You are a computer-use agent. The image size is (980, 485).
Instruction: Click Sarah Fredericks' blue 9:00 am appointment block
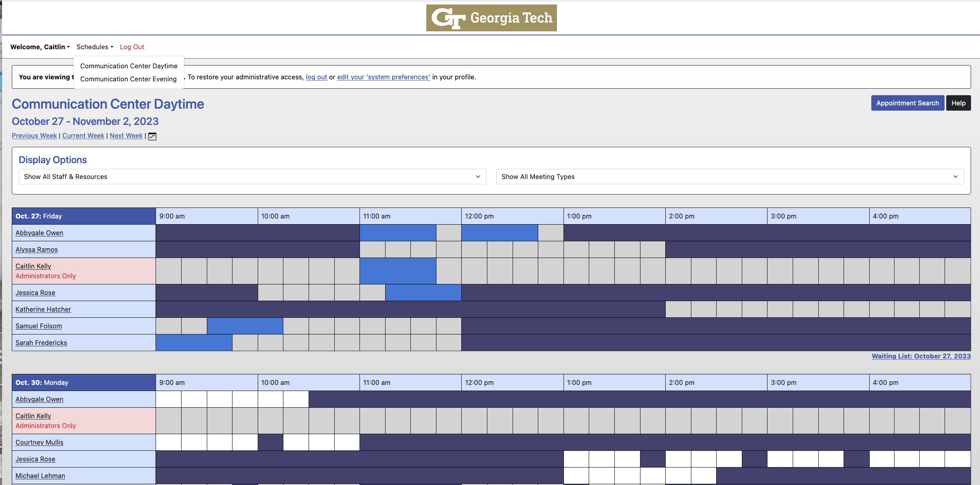pyautogui.click(x=194, y=343)
